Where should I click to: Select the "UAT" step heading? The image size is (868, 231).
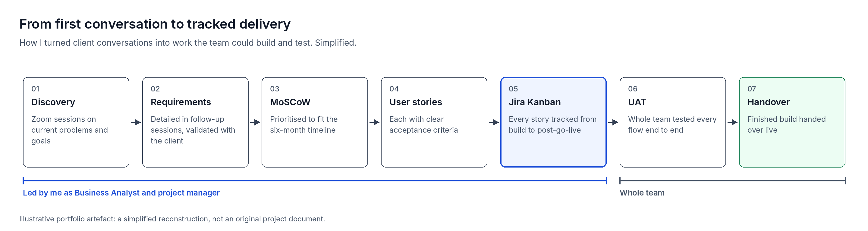pyautogui.click(x=637, y=102)
